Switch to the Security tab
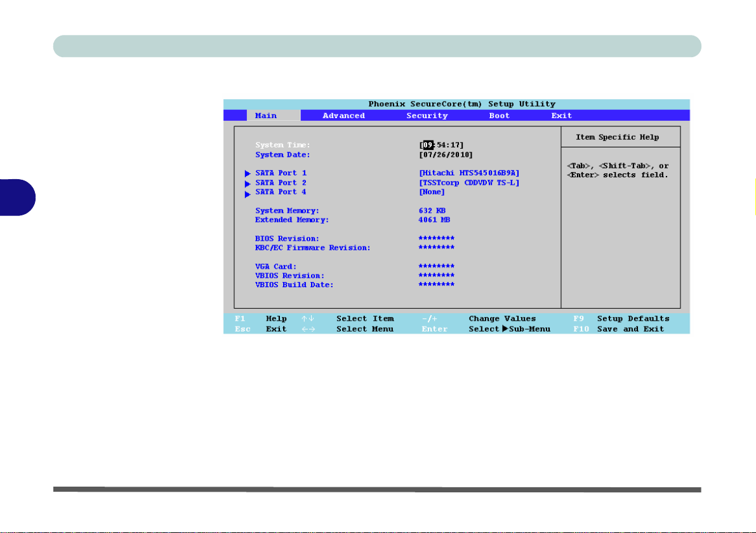Image resolution: width=756 pixels, height=533 pixels. [427, 116]
